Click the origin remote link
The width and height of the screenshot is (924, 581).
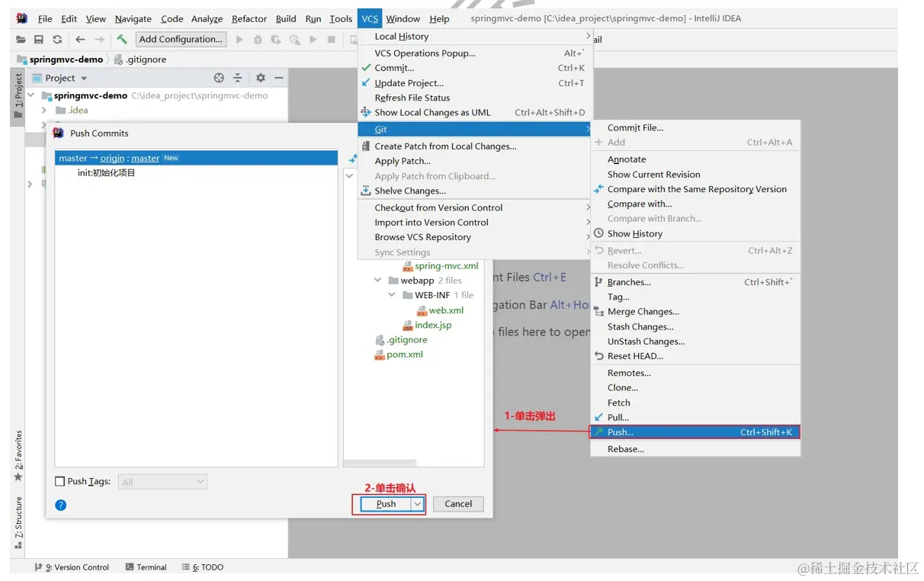coord(112,159)
